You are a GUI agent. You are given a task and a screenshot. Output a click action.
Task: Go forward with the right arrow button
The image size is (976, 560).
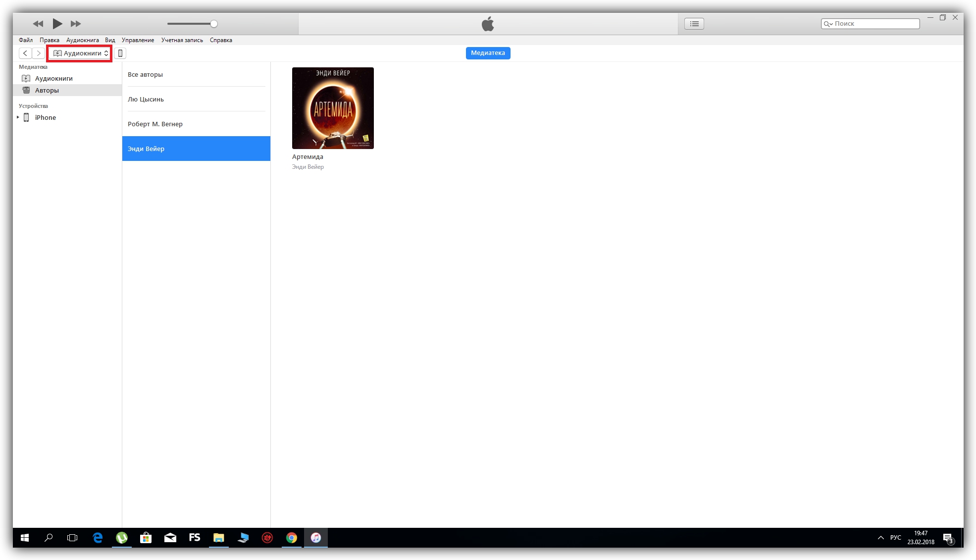tap(38, 53)
